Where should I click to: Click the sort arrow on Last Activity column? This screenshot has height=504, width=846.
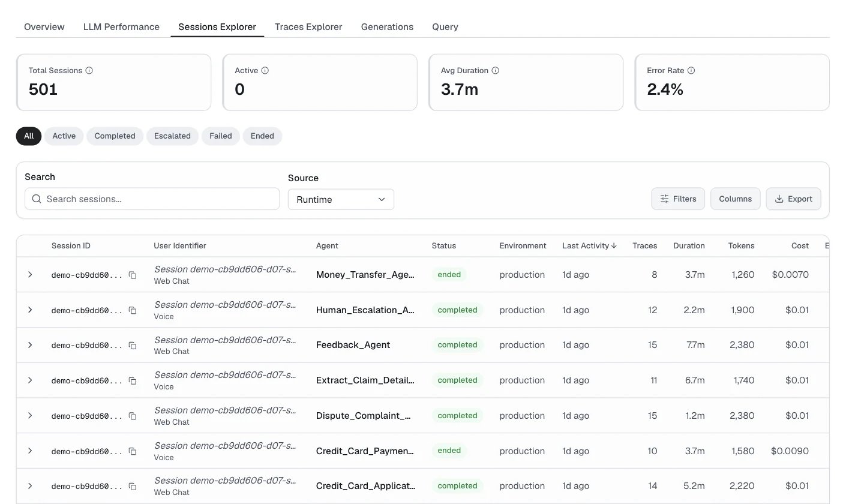[x=614, y=245]
